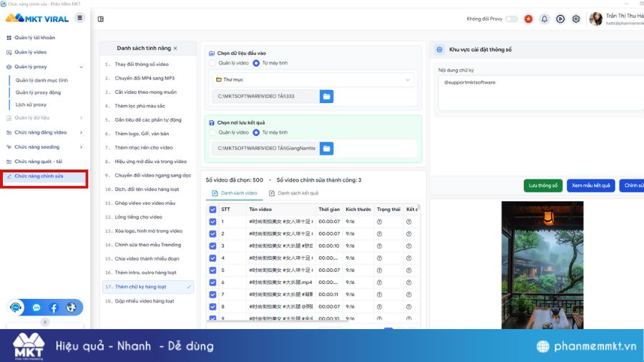The height and width of the screenshot is (362, 644).
Task: Click user avatar of Trần Thị Thu Hà
Action: click(x=595, y=19)
